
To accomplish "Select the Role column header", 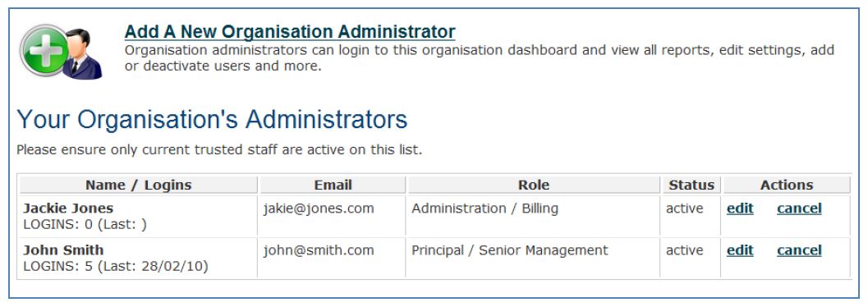I will [534, 186].
